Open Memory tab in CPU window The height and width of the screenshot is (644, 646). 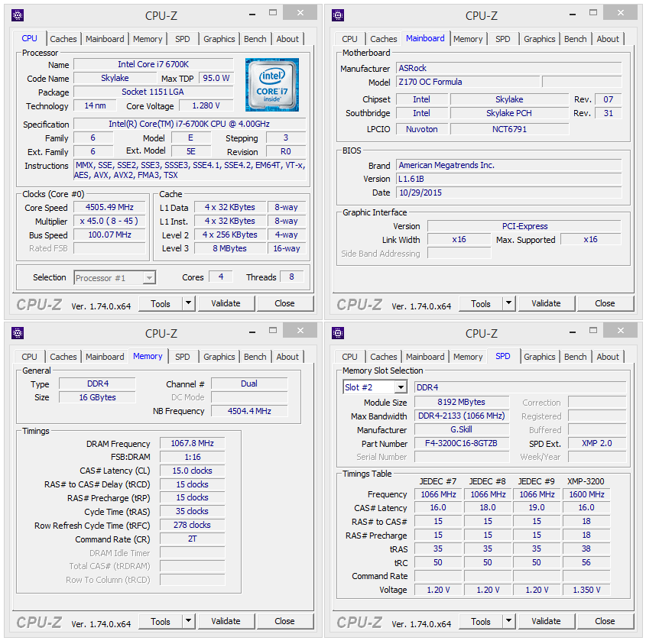(148, 39)
